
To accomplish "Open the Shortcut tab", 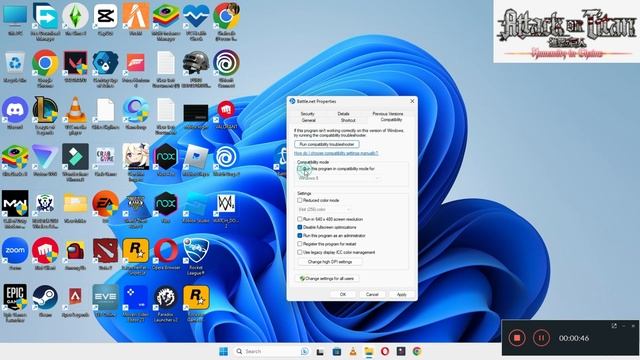I will coord(348,120).
